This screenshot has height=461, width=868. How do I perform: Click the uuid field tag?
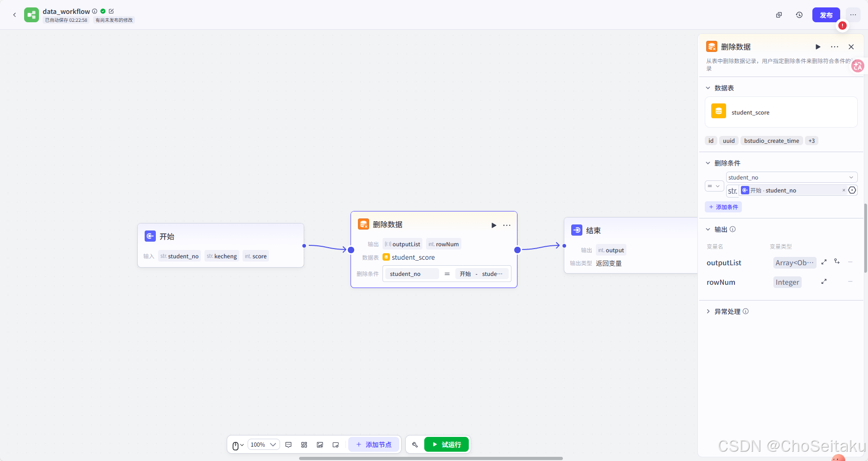click(729, 141)
